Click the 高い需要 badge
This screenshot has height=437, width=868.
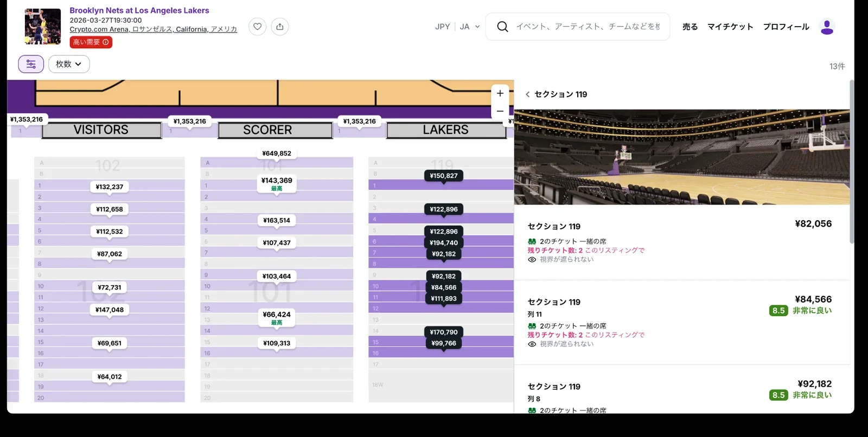[x=91, y=42]
